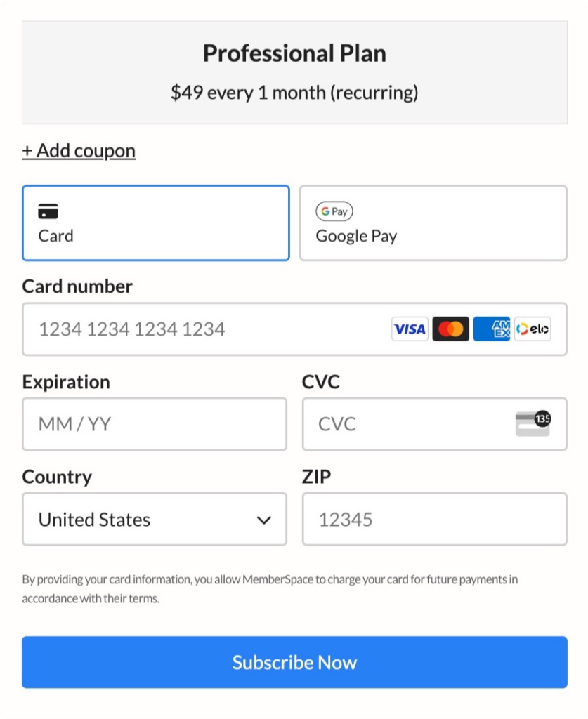Click the credit card icon above Card label

(x=49, y=210)
